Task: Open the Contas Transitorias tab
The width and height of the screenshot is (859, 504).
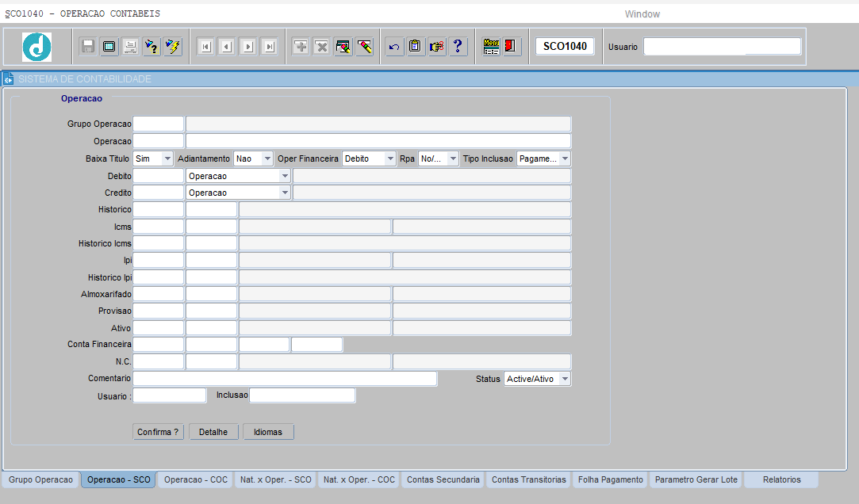Action: click(x=528, y=480)
